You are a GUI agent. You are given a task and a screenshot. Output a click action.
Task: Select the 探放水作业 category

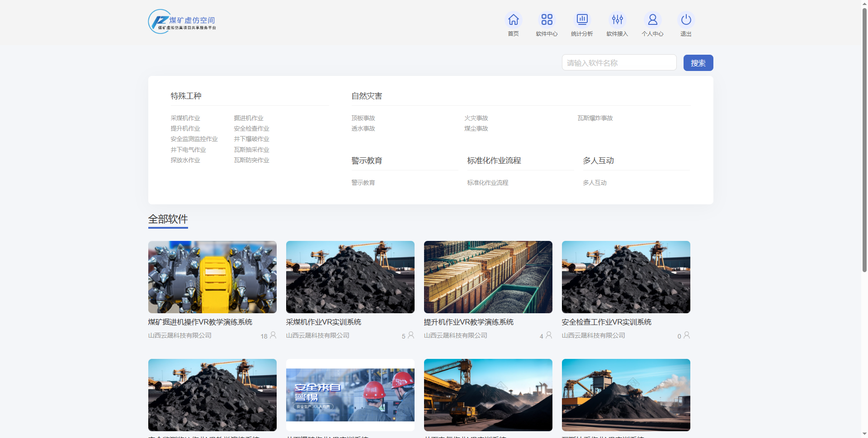[185, 160]
